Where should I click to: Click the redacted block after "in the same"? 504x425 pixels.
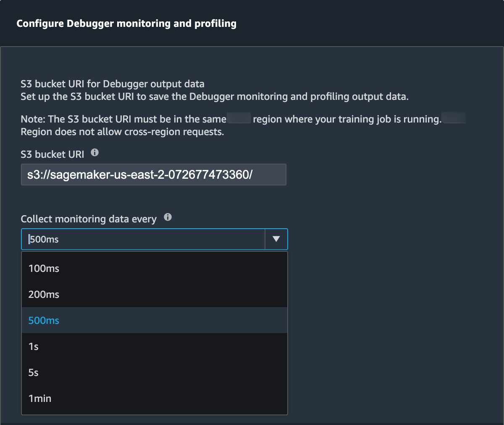click(239, 118)
